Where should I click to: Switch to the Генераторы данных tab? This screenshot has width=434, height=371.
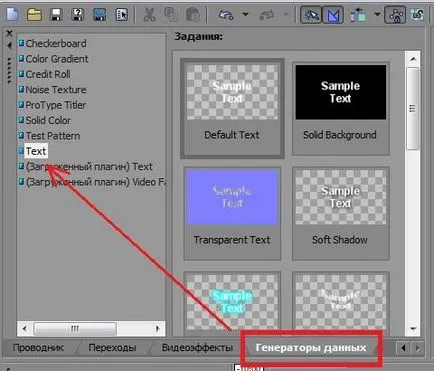tap(311, 348)
